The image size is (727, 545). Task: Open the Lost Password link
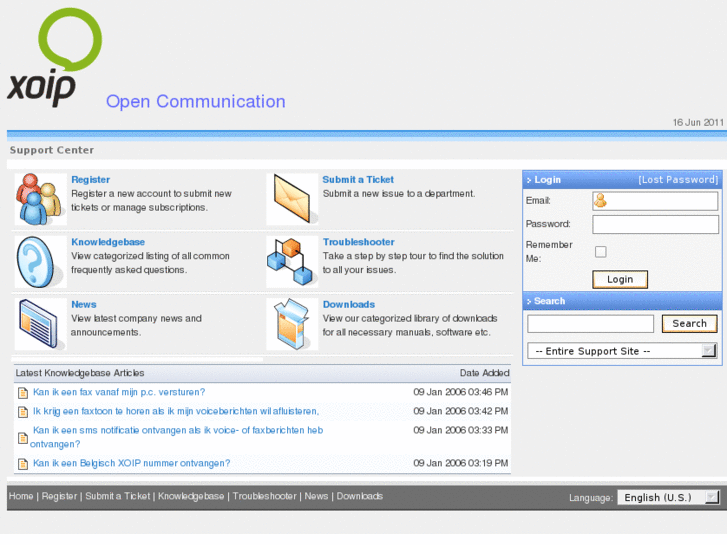(x=678, y=180)
